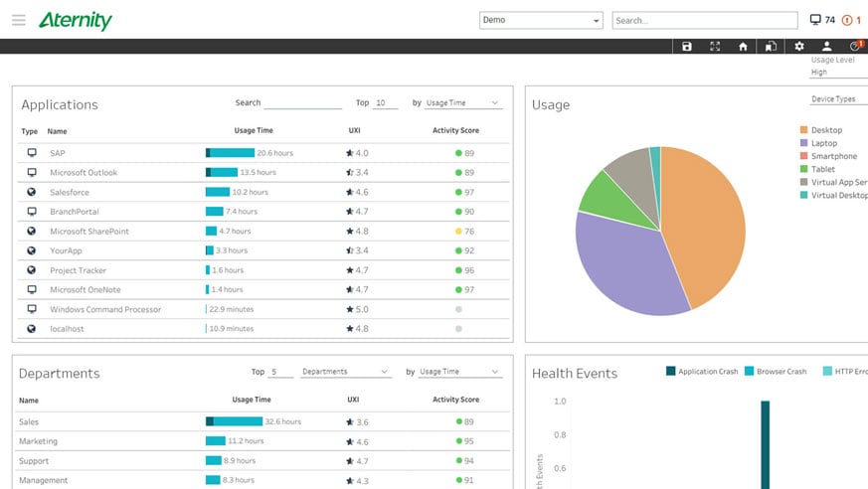Select the Desktop legend swatch
868x489 pixels.
pyautogui.click(x=803, y=130)
